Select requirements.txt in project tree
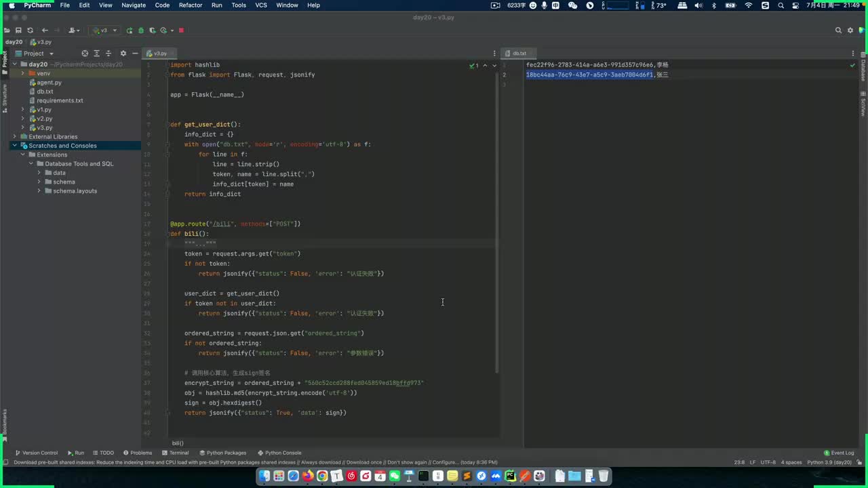 click(60, 100)
